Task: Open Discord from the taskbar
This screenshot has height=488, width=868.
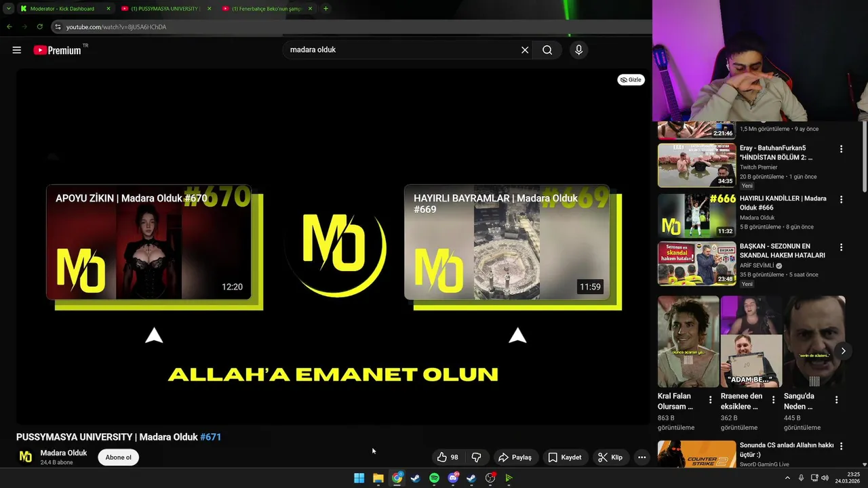Action: [x=453, y=478]
